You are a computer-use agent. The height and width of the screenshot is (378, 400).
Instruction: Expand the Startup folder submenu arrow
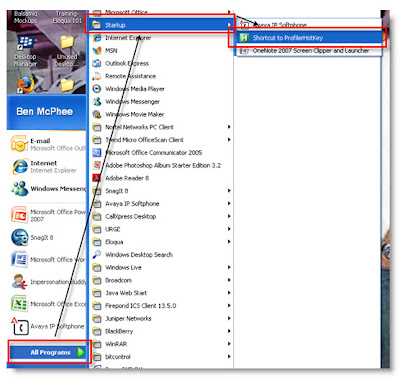229,25
